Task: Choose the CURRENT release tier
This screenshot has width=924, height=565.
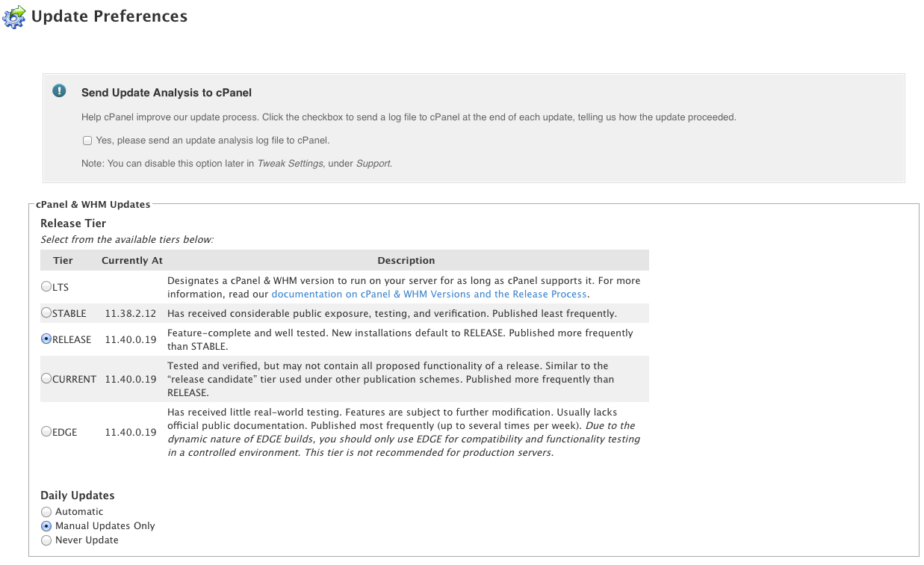Action: [46, 379]
